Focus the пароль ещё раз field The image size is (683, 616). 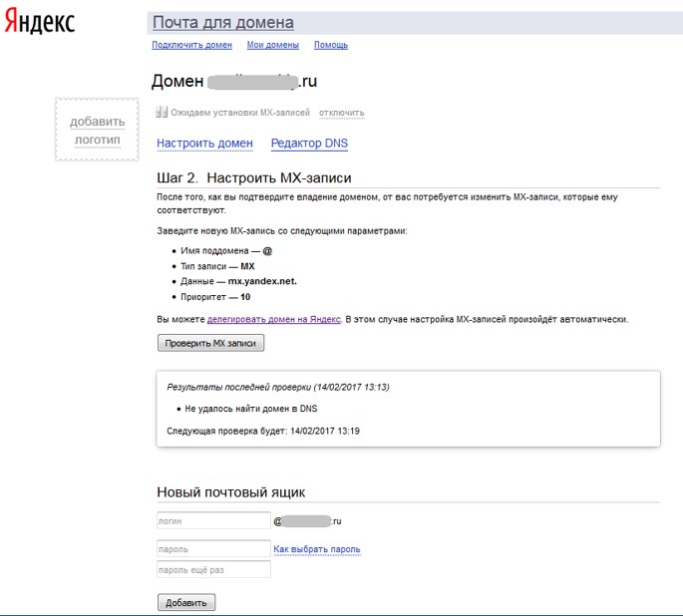(213, 569)
